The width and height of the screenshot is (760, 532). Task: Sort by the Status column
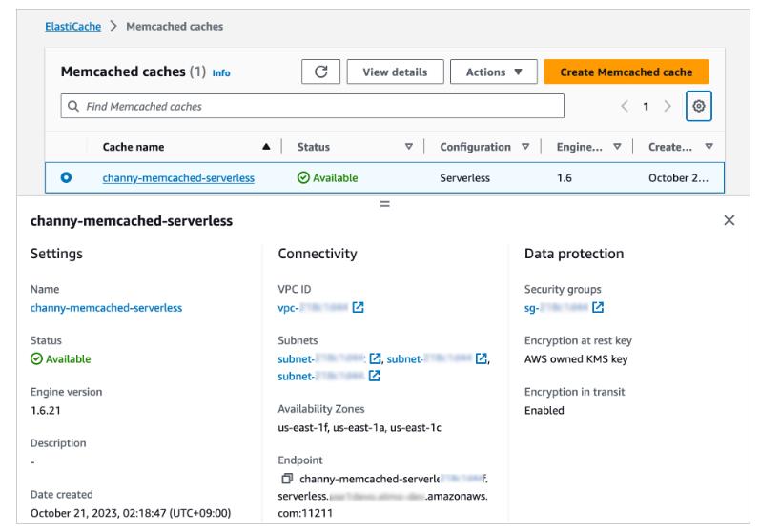tap(409, 147)
